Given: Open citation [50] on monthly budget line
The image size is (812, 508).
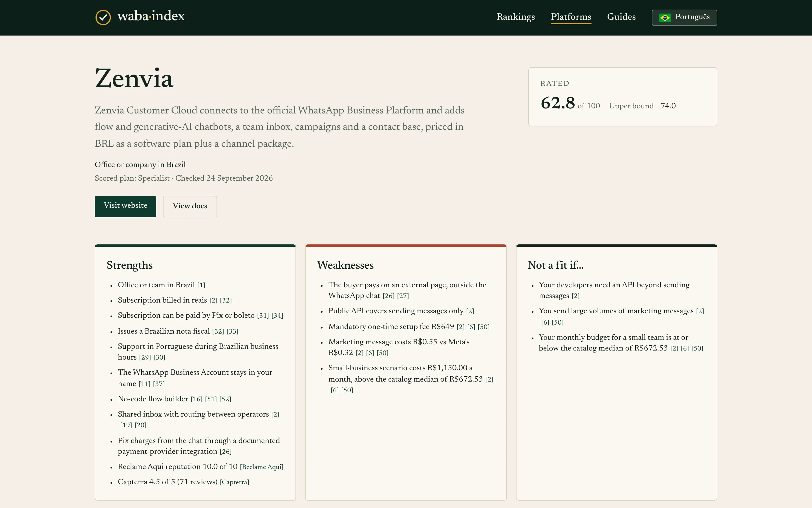Looking at the screenshot, I should (697, 349).
